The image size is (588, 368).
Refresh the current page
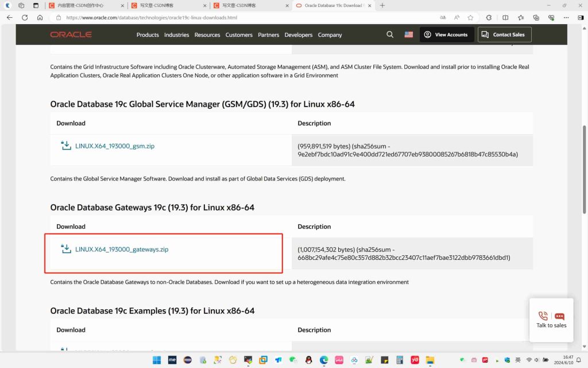(25, 18)
